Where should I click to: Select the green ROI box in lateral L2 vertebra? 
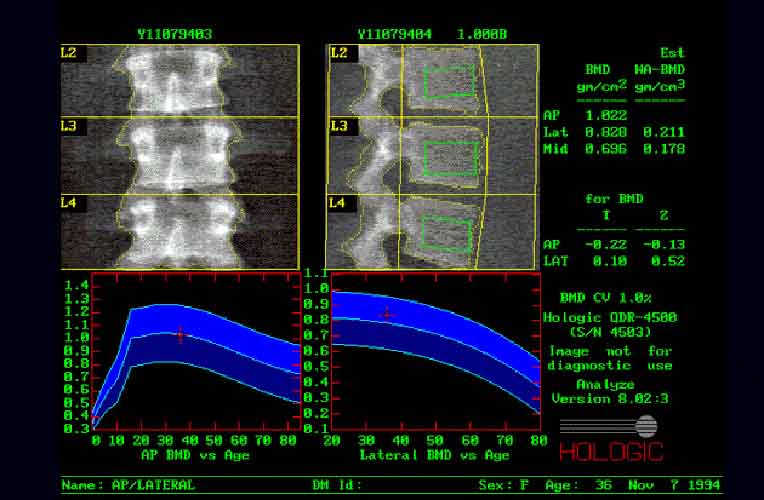(x=447, y=82)
